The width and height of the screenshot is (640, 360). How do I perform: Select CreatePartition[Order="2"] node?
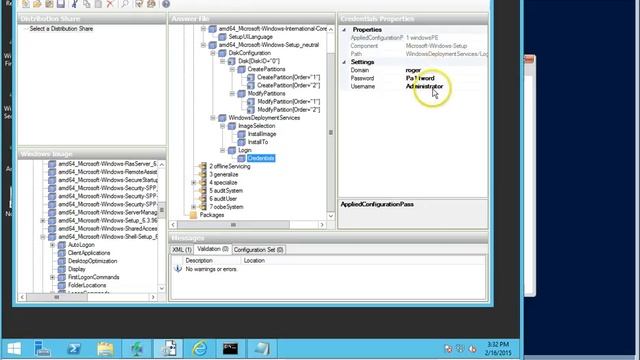coord(288,85)
